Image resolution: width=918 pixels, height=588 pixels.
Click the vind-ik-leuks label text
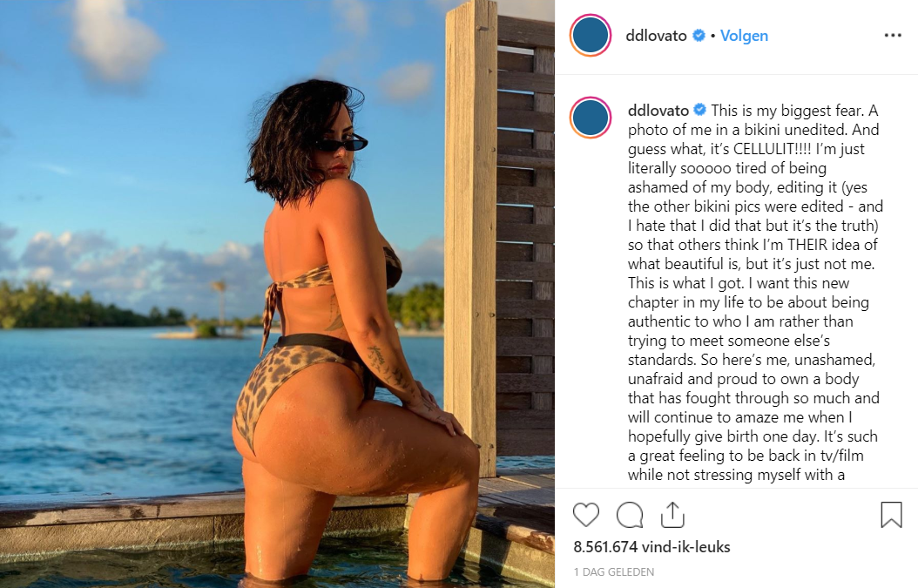coord(686,547)
